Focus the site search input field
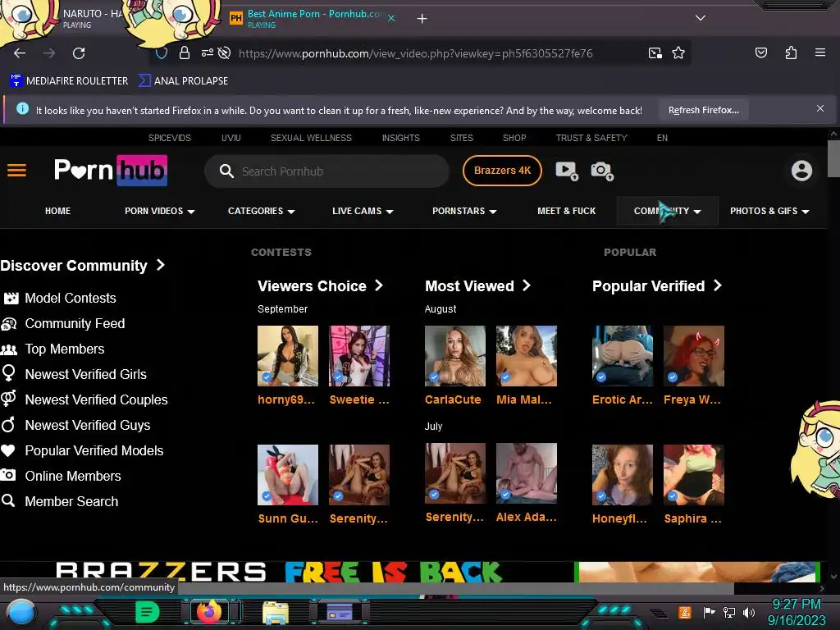Image resolution: width=840 pixels, height=630 pixels. click(326, 171)
